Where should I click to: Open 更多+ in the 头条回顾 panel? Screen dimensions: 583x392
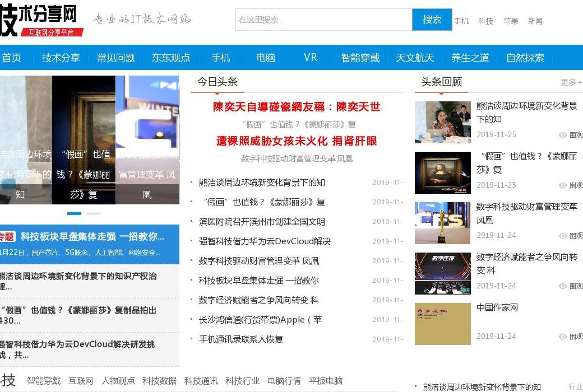(570, 82)
